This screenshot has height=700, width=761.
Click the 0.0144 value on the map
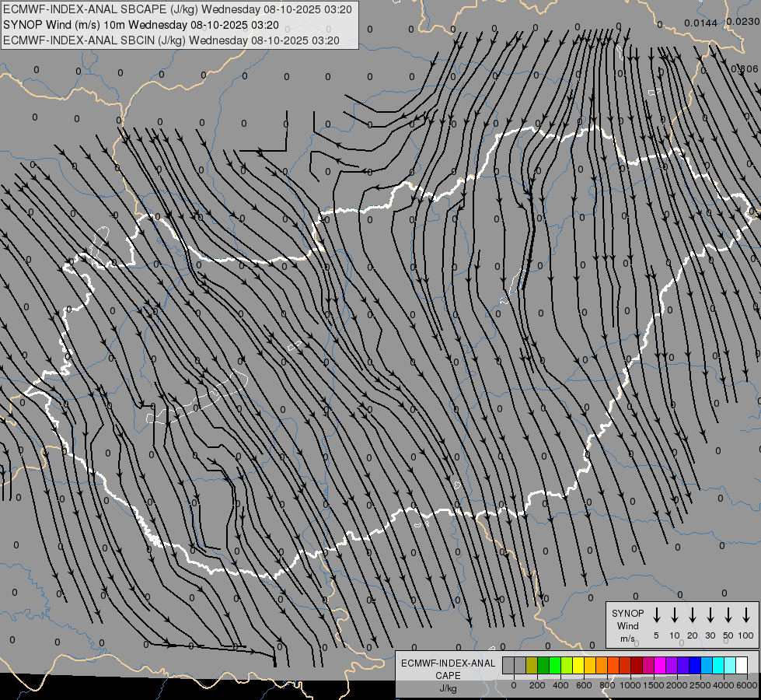click(x=700, y=23)
